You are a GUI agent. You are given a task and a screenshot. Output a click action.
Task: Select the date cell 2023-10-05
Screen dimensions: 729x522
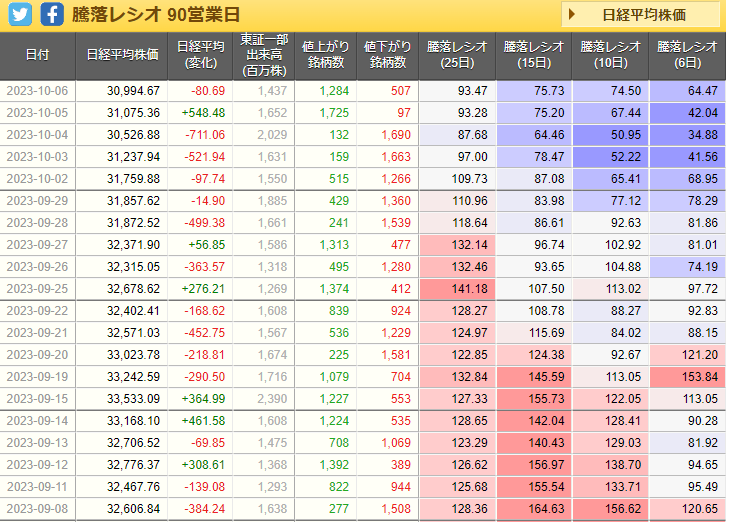click(37, 113)
